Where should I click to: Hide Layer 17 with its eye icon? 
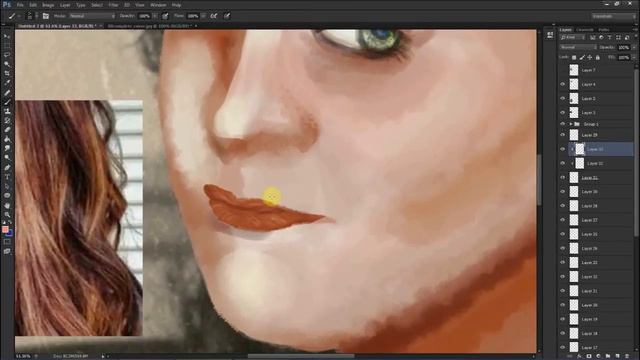click(562, 348)
